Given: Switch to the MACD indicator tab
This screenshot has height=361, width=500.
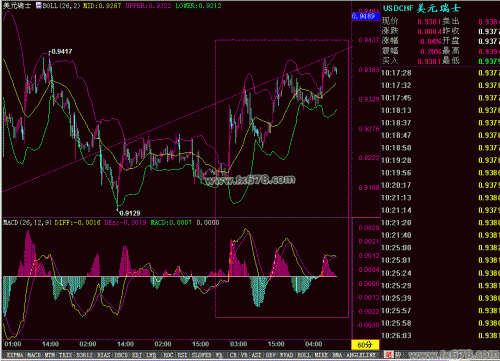Looking at the screenshot, I should click(34, 355).
